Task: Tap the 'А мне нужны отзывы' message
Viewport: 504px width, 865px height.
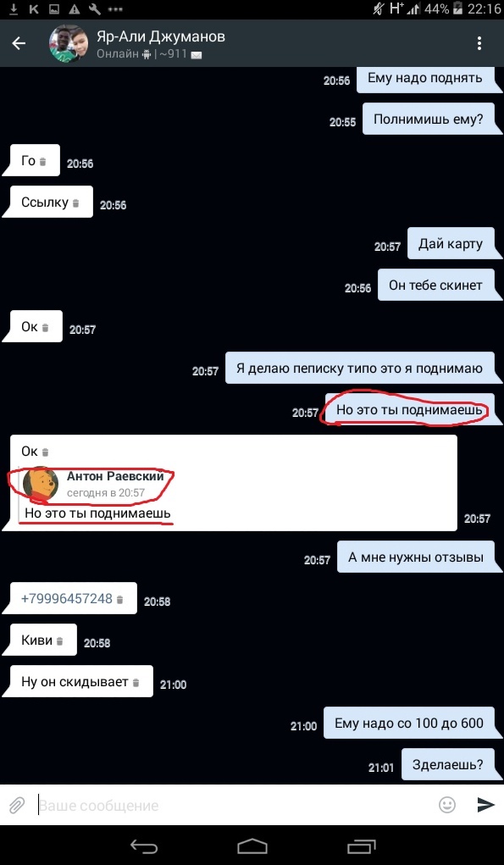Action: (416, 557)
